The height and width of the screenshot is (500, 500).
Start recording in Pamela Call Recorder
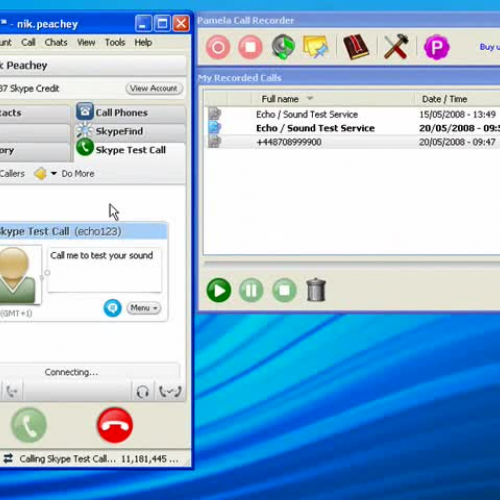pyautogui.click(x=218, y=47)
